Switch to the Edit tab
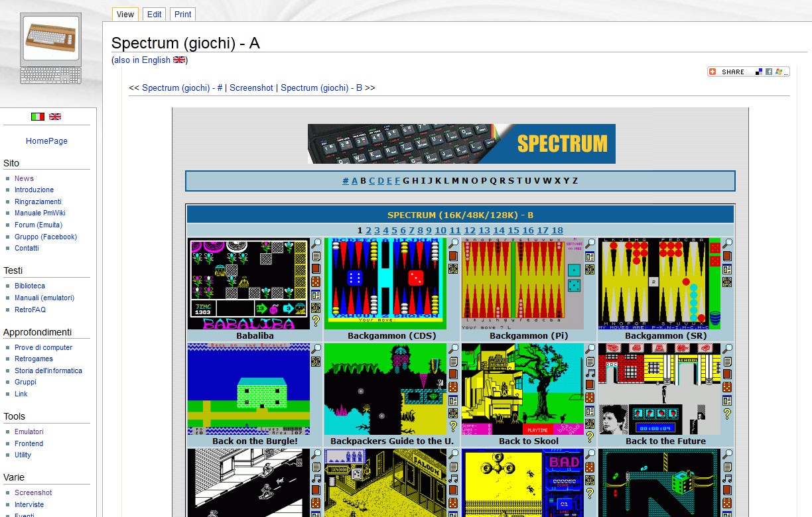Viewport: 812px width, 517px height. point(154,14)
